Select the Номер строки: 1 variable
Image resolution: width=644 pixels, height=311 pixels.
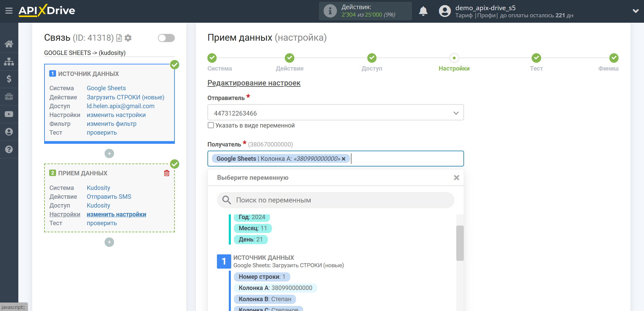point(262,277)
